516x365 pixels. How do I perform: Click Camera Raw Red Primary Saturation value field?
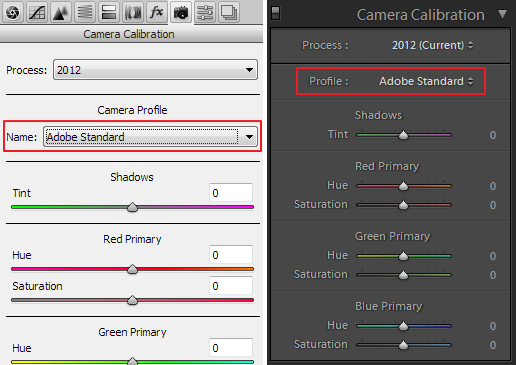tap(231, 286)
